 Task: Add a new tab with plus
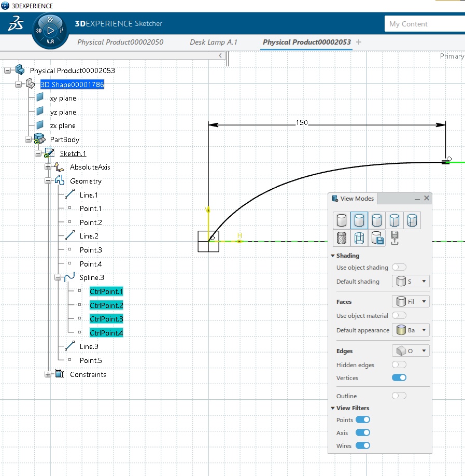359,42
